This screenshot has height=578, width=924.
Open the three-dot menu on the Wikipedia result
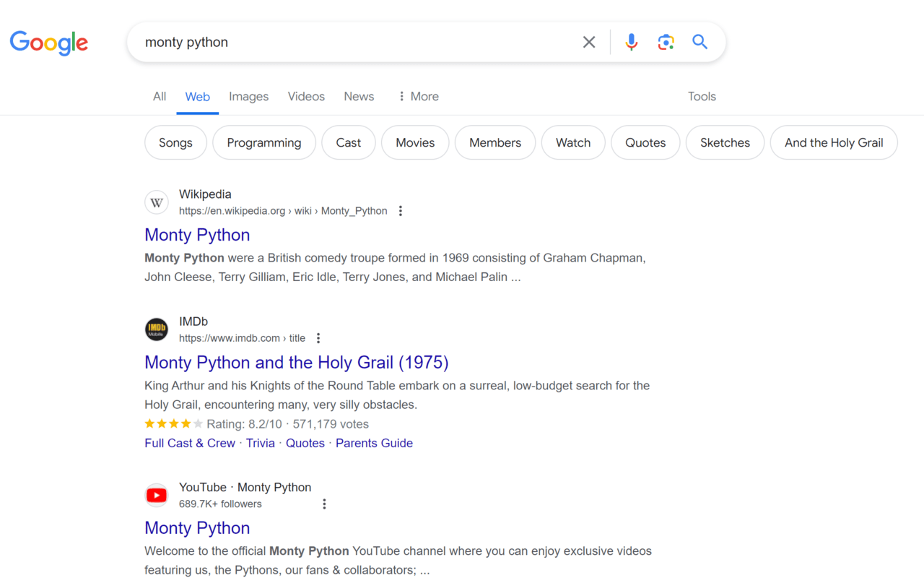click(x=401, y=210)
